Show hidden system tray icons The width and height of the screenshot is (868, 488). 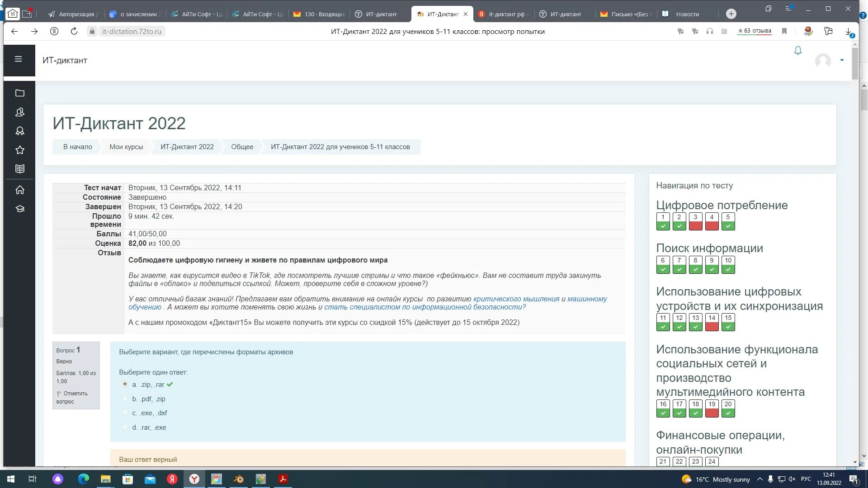click(759, 479)
